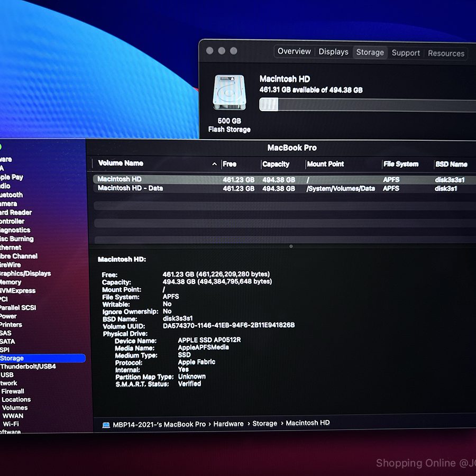Select Memory in the sidebar
Viewport: 476px width, 476px height.
tap(11, 282)
